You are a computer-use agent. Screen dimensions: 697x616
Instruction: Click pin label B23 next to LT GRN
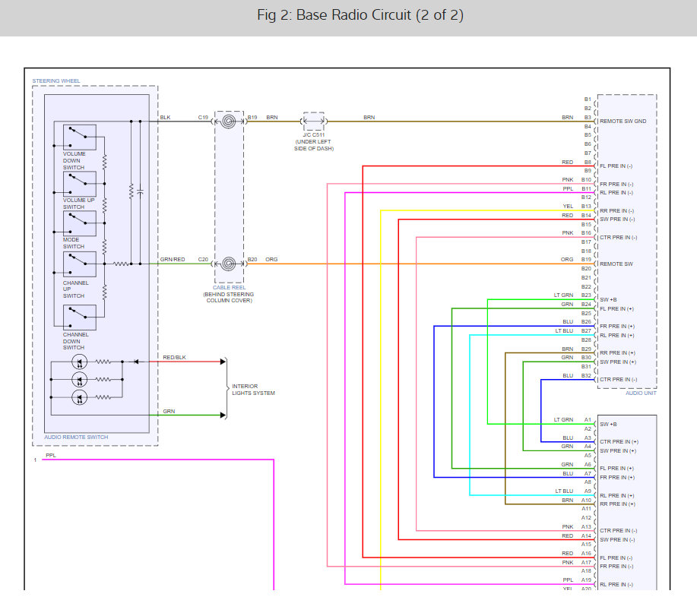(x=586, y=295)
